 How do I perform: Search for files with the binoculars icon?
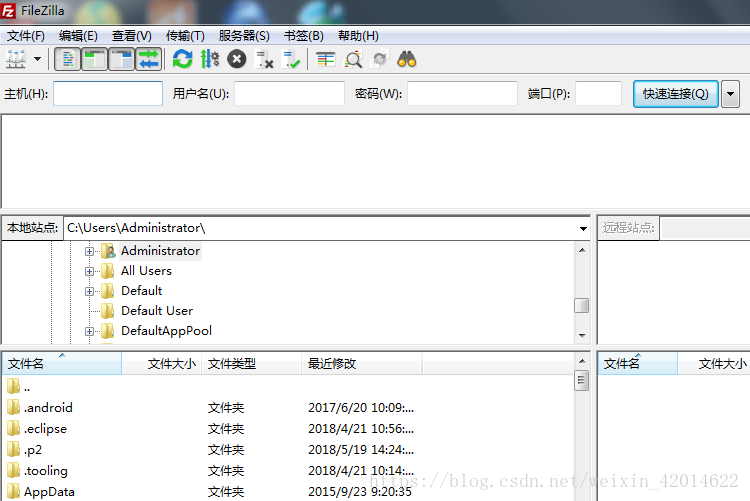click(407, 59)
